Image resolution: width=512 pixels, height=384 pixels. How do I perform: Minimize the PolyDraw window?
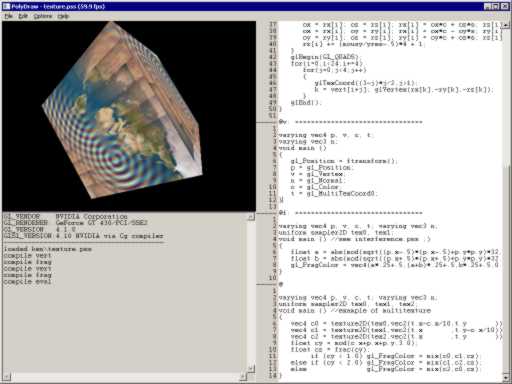coord(487,6)
